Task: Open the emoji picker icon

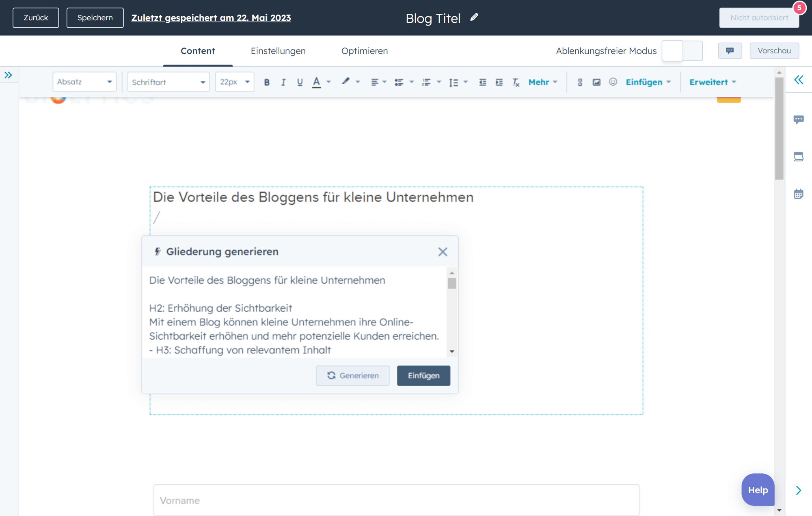Action: (x=613, y=82)
